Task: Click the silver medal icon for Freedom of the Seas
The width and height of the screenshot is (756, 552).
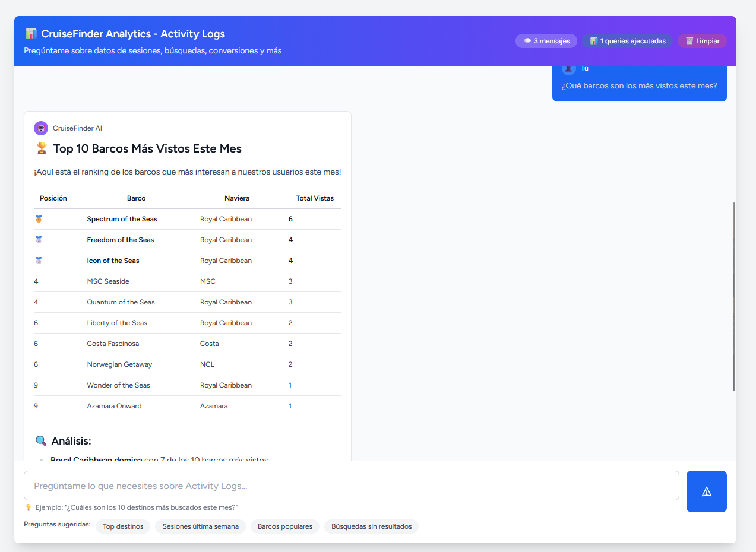Action: click(x=39, y=239)
